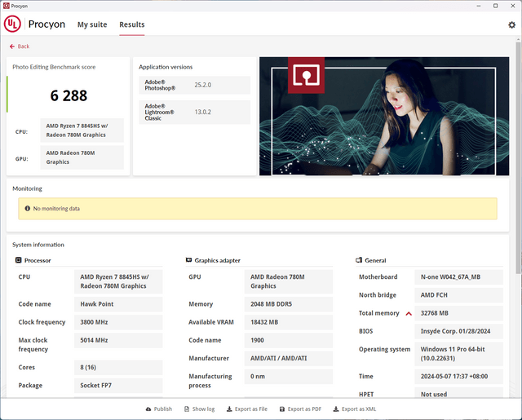Screen dimensions: 522x420
Task: Click the Export as PDF save icon
Action: point(282,409)
